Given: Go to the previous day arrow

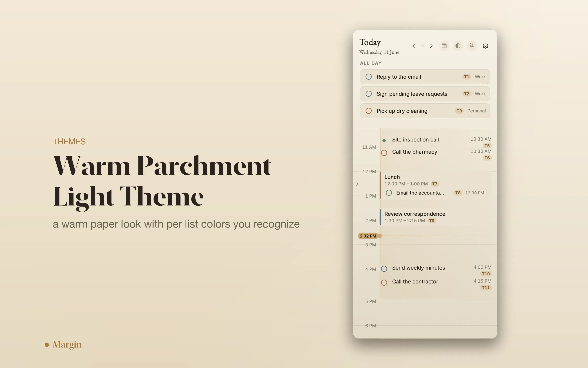Looking at the screenshot, I should pyautogui.click(x=414, y=46).
